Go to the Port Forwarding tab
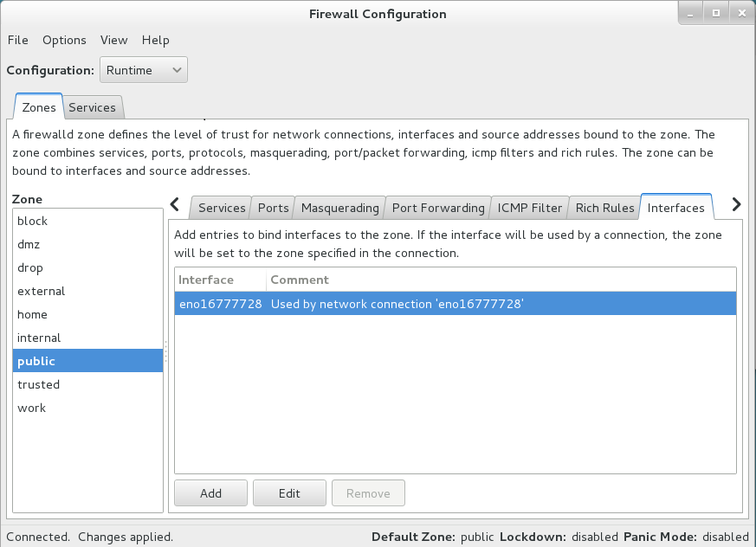 [x=437, y=208]
